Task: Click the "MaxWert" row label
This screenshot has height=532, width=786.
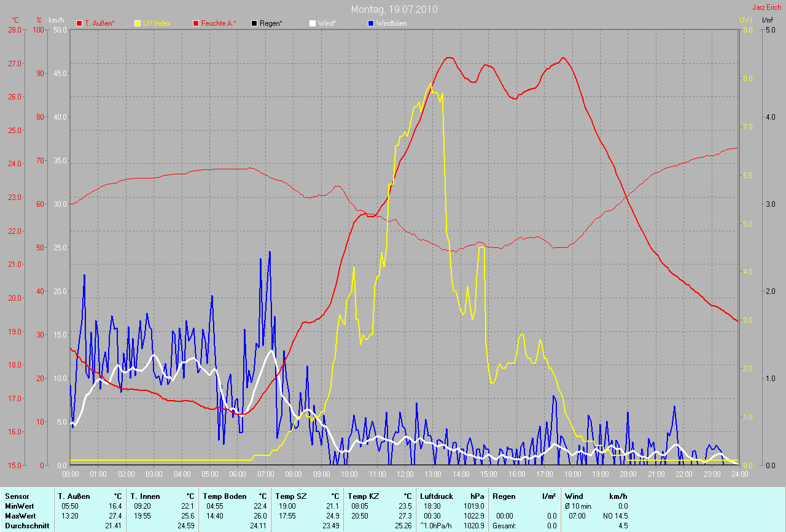Action: 20,516
